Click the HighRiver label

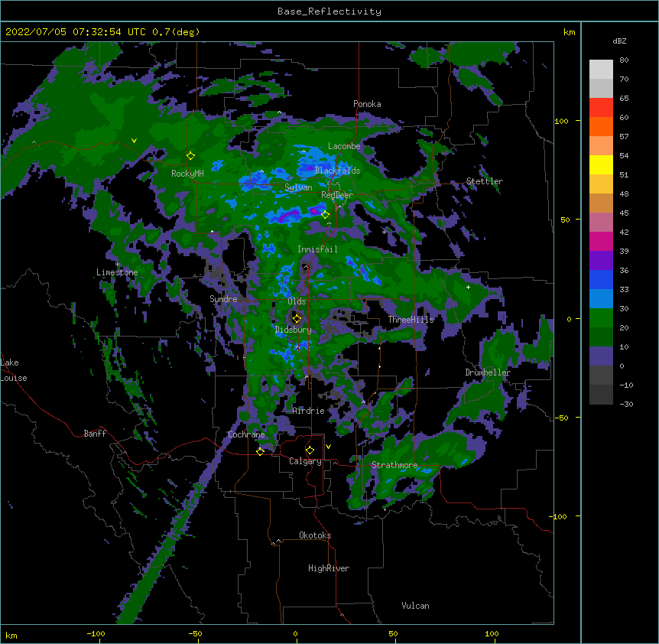(329, 568)
